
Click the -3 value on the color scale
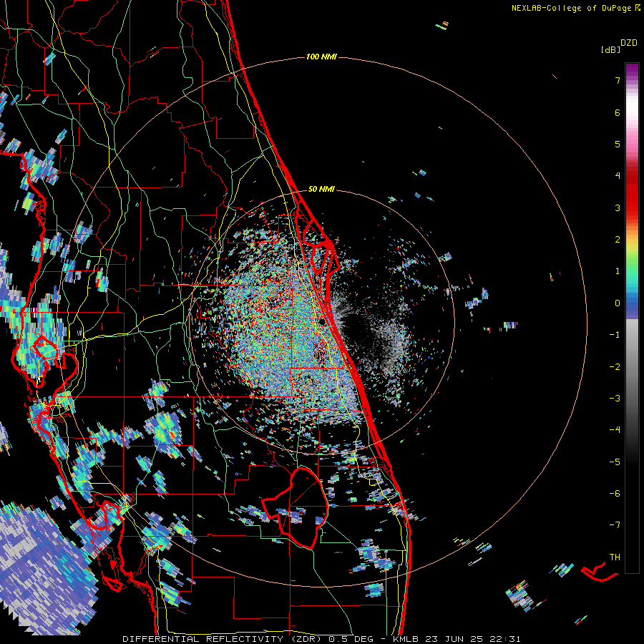pos(615,399)
